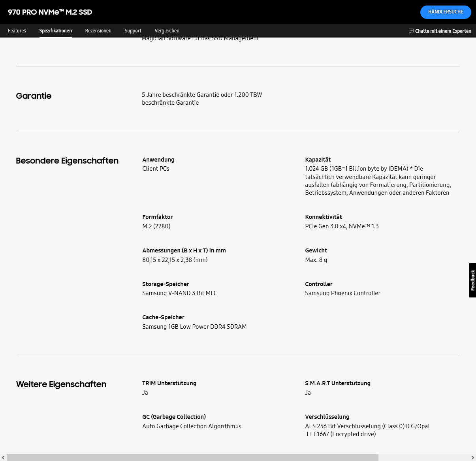Click Samsung V-NAND 3 Bit MLC text
Screen dimensions: 476x461
(x=180, y=293)
